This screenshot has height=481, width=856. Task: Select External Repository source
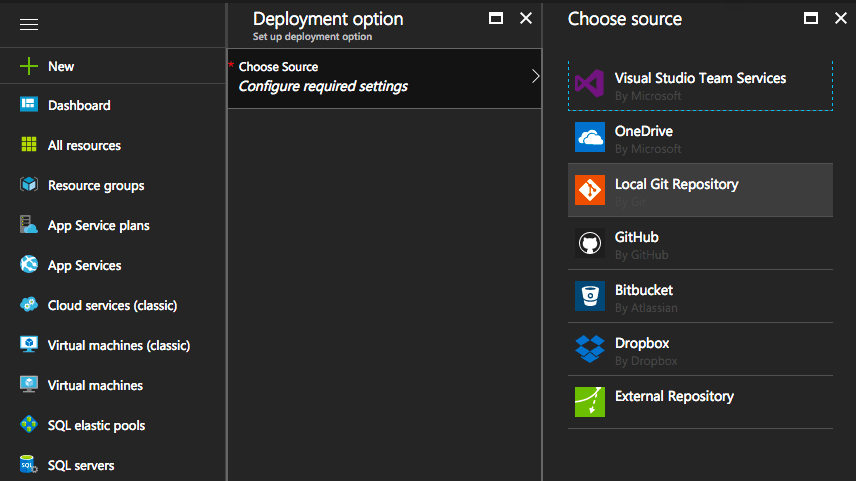[x=700, y=402]
